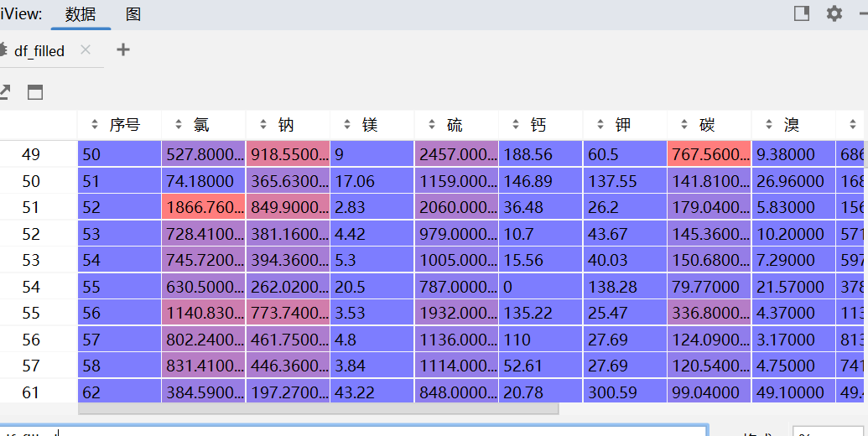Viewport: 868px width, 436px height.
Task: Click cell 49.10000 in 溴 column
Action: (793, 392)
